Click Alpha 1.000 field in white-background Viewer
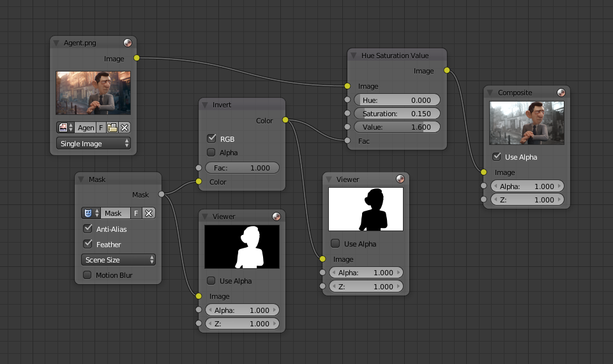This screenshot has height=364, width=613. [367, 273]
